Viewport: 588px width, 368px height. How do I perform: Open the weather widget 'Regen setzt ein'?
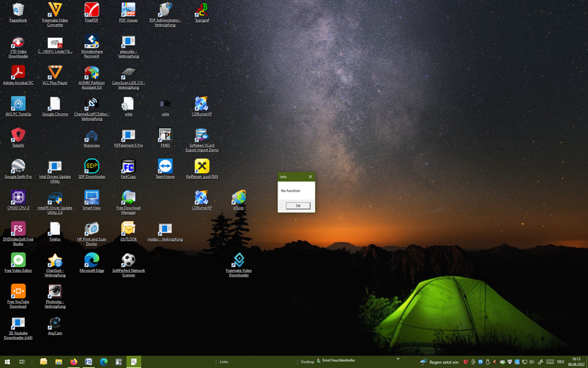[x=439, y=362]
